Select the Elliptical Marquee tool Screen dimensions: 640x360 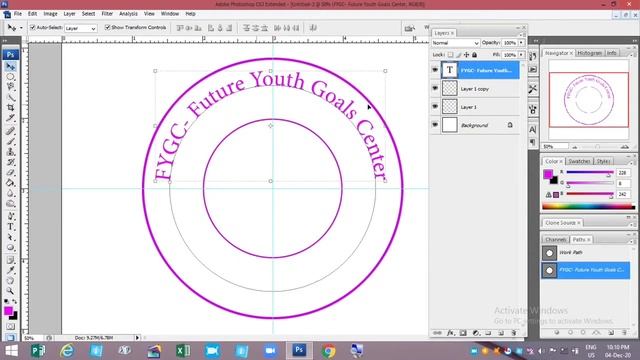click(x=11, y=77)
